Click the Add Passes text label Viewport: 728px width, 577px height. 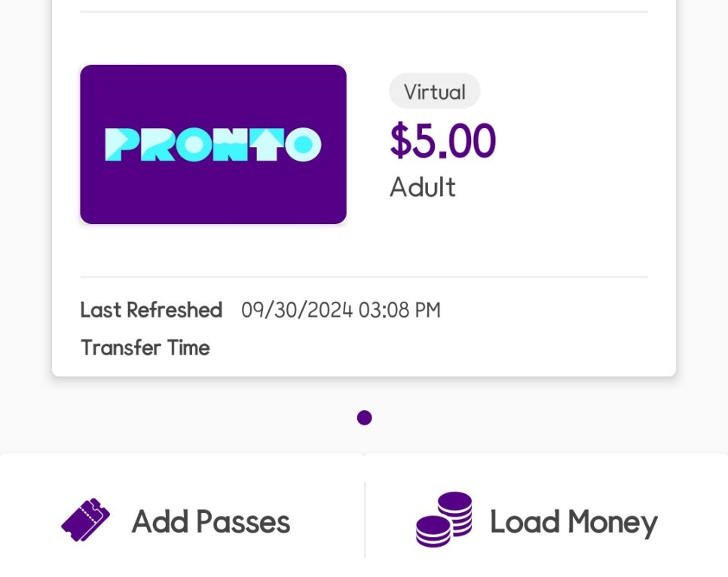coord(211,522)
